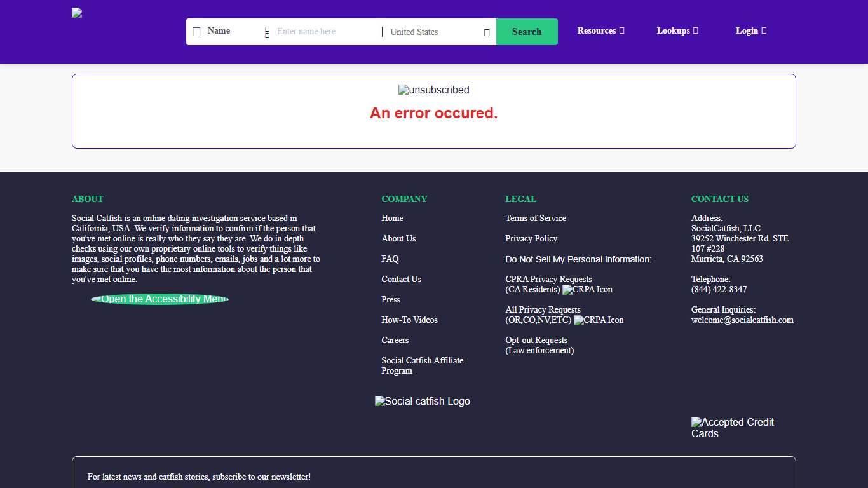Click the site logo in the header
The image size is (868, 488).
coord(77,13)
